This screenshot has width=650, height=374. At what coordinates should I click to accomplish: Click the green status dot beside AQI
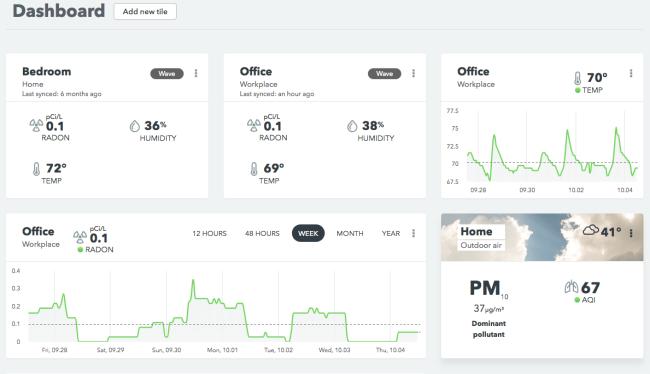click(577, 300)
